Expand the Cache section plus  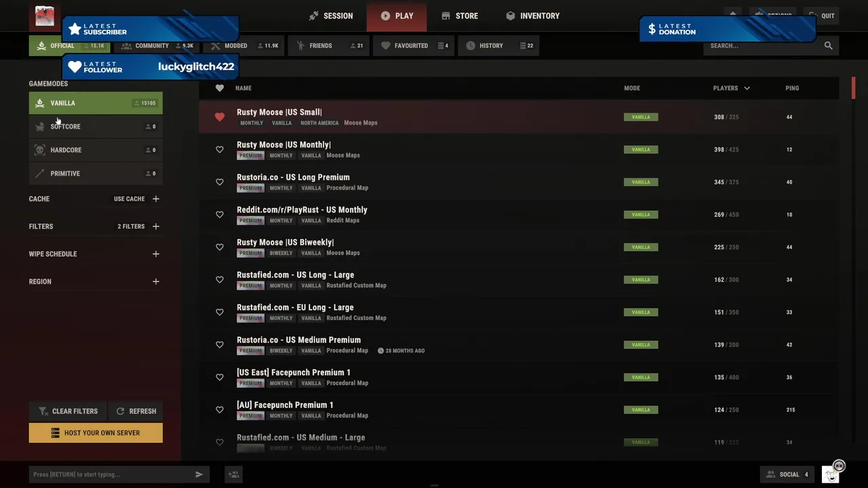click(156, 199)
